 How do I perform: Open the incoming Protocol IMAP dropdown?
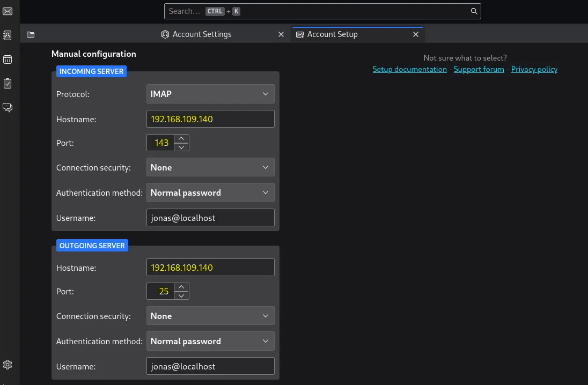tap(210, 94)
